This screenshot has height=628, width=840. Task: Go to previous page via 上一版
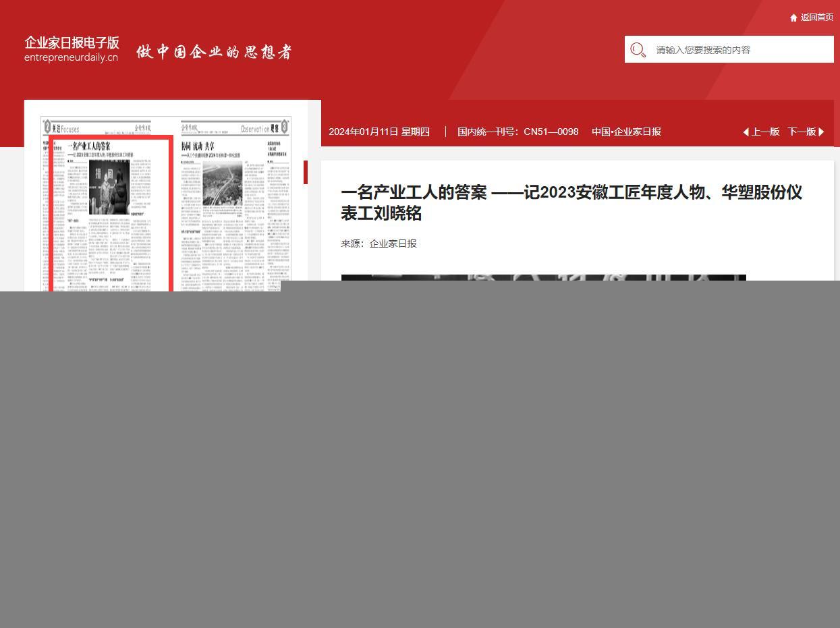point(765,132)
